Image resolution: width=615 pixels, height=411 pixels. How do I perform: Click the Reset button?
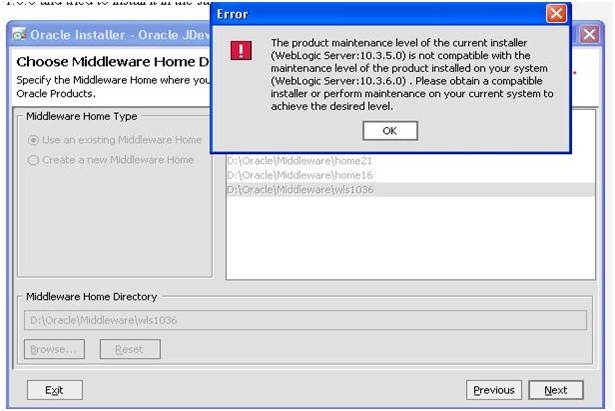[x=130, y=349]
